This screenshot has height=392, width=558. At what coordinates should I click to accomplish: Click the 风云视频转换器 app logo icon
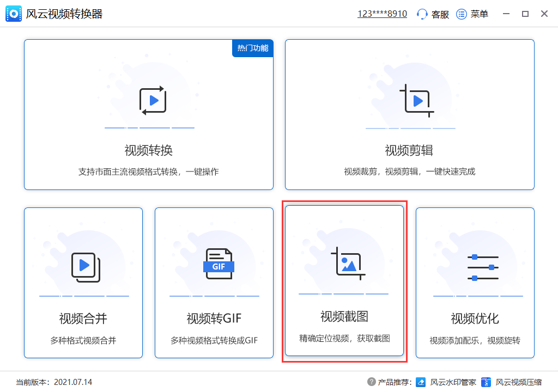click(x=14, y=14)
